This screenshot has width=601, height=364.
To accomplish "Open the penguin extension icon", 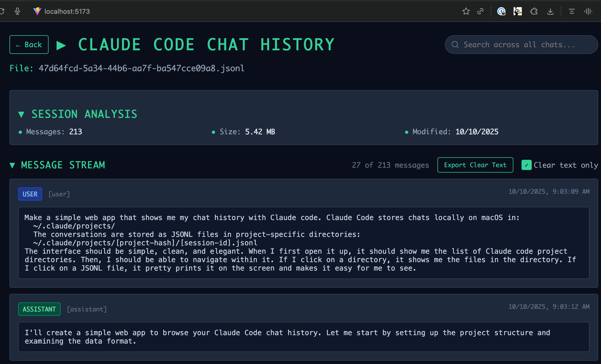I will coord(517,11).
